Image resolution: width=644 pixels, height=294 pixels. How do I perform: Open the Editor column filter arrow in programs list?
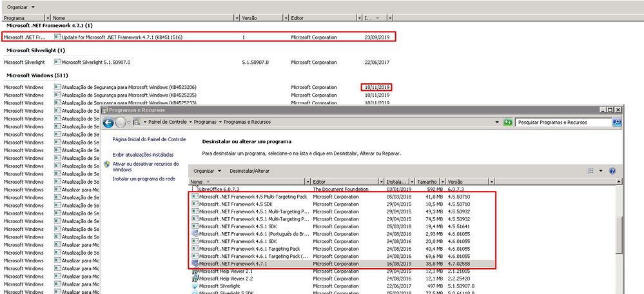pos(381,181)
